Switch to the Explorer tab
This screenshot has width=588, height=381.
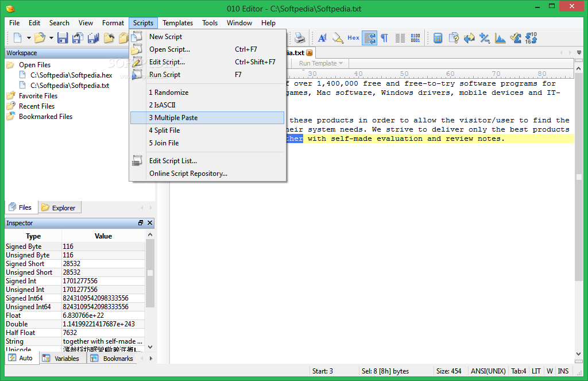pos(59,207)
